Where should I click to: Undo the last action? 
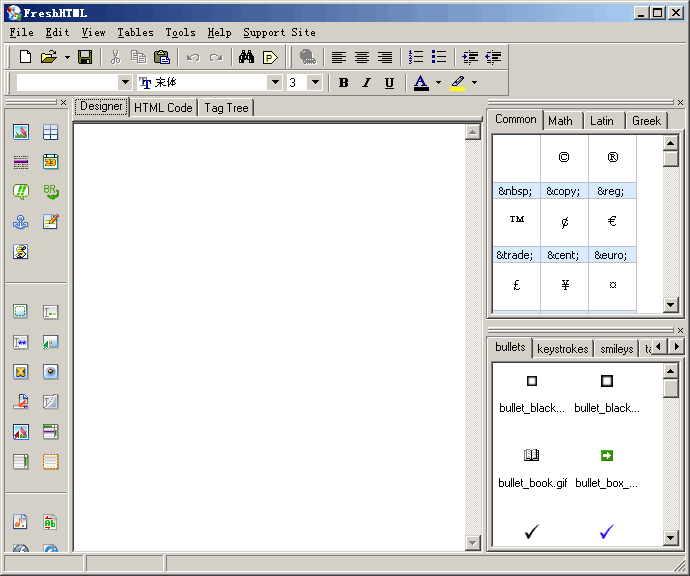(193, 57)
